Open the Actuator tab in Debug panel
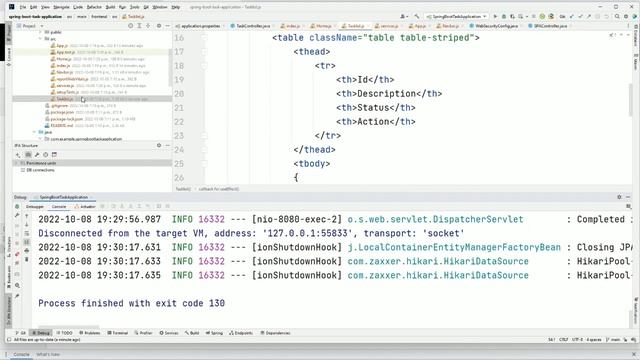This screenshot has width=640, height=360. tap(85, 207)
